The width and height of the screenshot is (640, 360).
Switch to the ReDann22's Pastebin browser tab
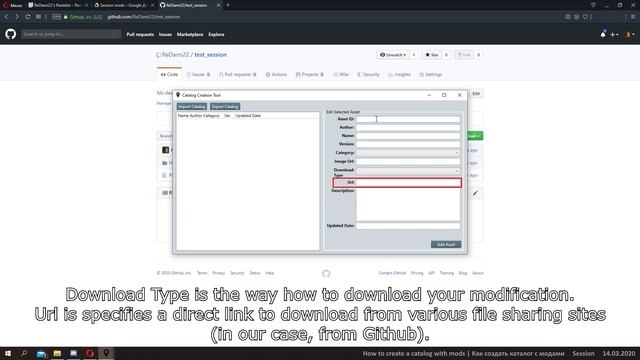click(58, 5)
